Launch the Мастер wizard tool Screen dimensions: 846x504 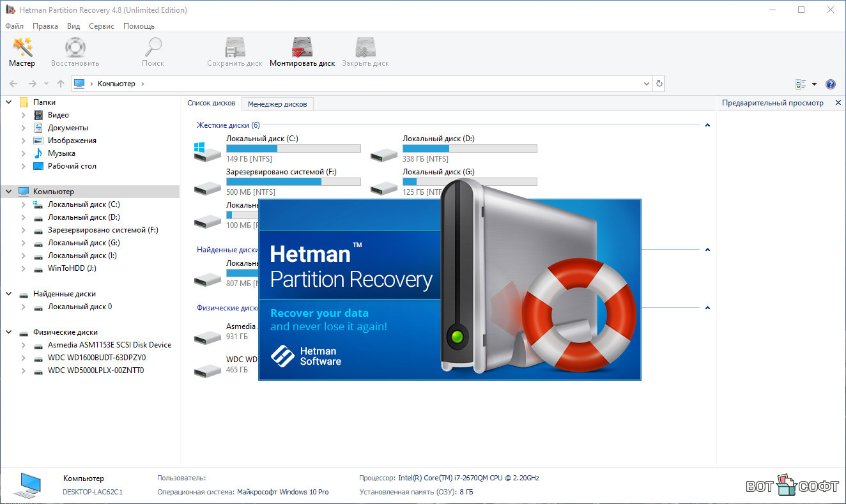(22, 52)
